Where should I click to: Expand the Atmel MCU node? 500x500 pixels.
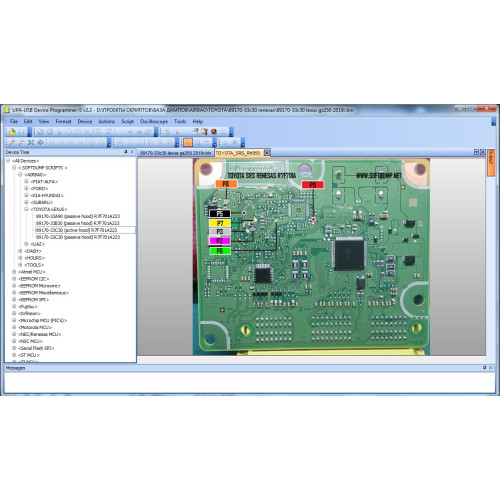14,272
